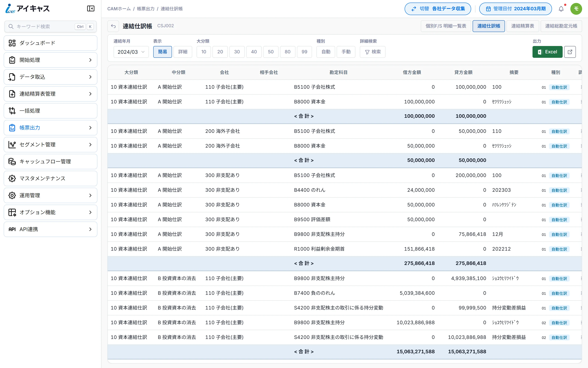Toggle 大分類 filter 30
This screenshot has width=588, height=368.
[237, 52]
